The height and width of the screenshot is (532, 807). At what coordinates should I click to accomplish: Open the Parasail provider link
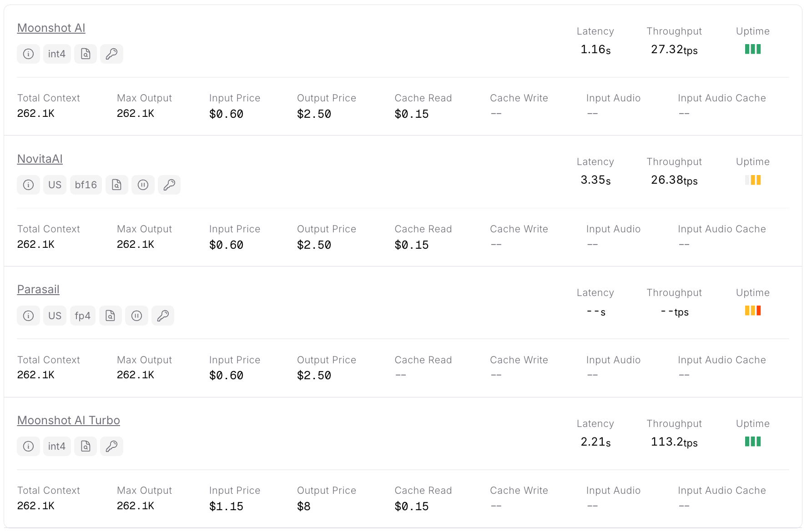38,290
